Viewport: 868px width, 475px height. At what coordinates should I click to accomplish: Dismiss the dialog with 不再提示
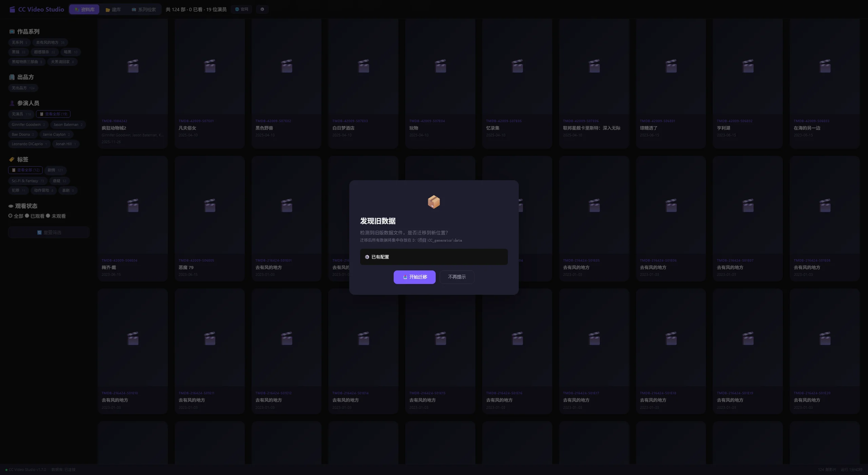pos(457,277)
